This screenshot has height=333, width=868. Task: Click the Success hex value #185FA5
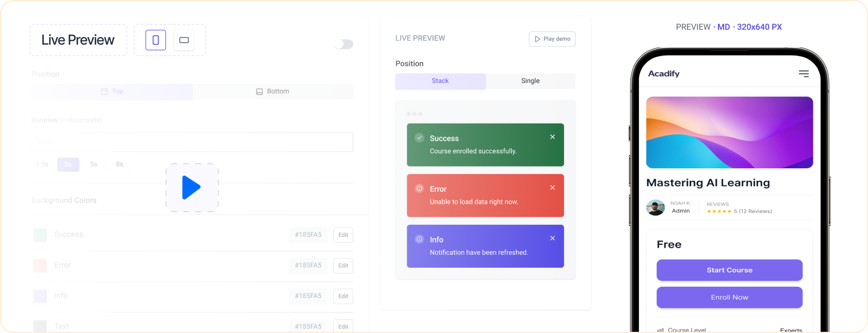[308, 235]
